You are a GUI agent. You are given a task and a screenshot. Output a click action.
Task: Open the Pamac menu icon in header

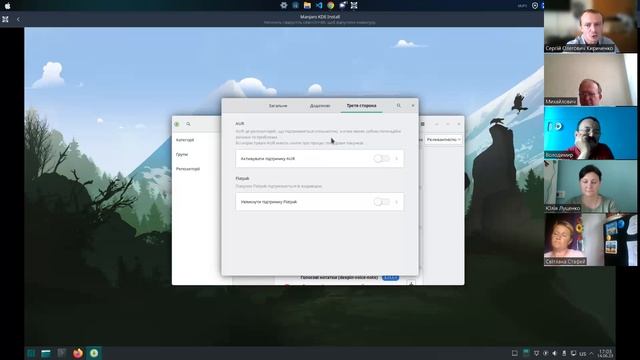pyautogui.click(x=422, y=124)
